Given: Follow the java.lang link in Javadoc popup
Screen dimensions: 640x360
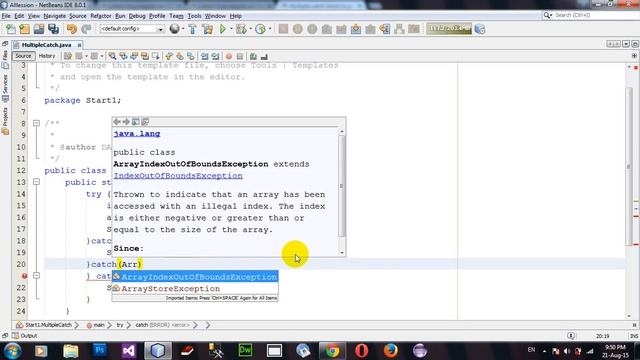Looking at the screenshot, I should (x=137, y=133).
